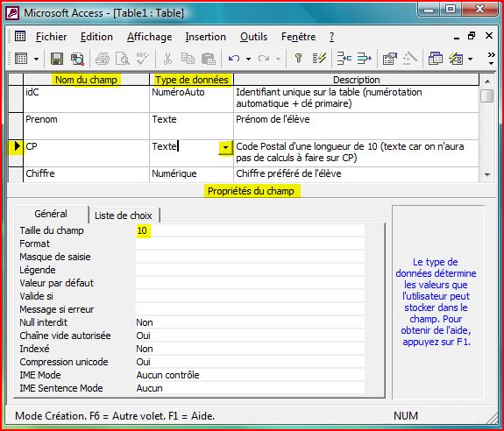The height and width of the screenshot is (431, 504).
Task: Open the Undo history dropdown arrow
Action: (x=248, y=59)
